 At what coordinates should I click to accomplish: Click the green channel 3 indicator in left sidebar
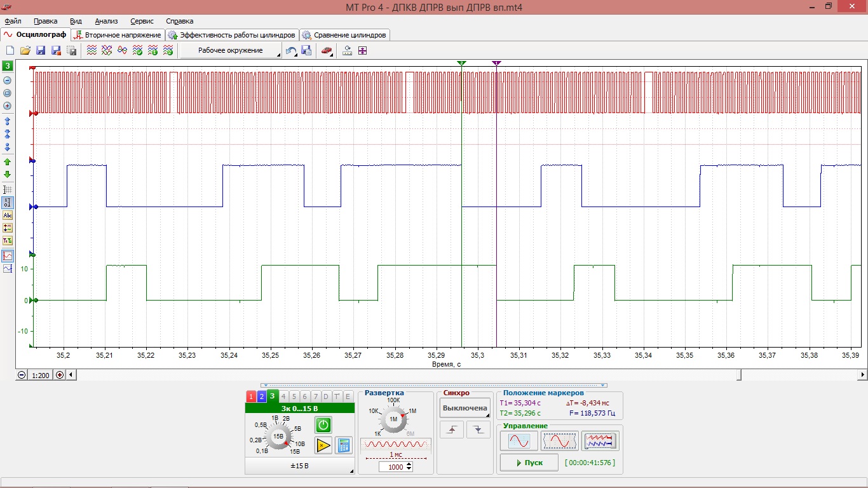[8, 65]
